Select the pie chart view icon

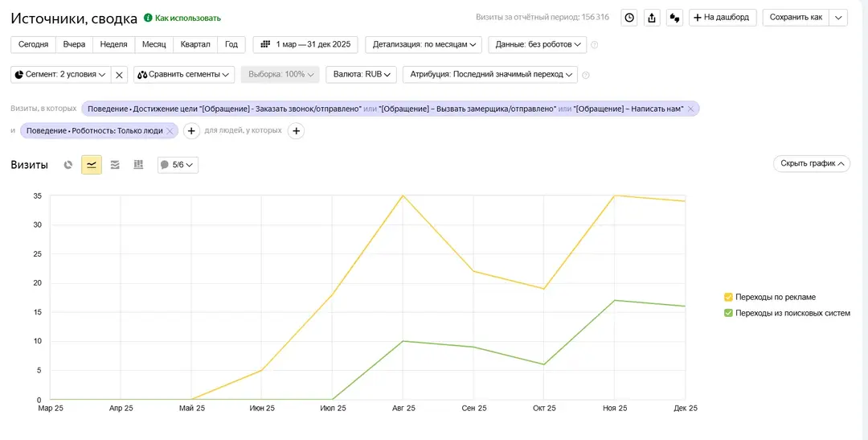(68, 165)
